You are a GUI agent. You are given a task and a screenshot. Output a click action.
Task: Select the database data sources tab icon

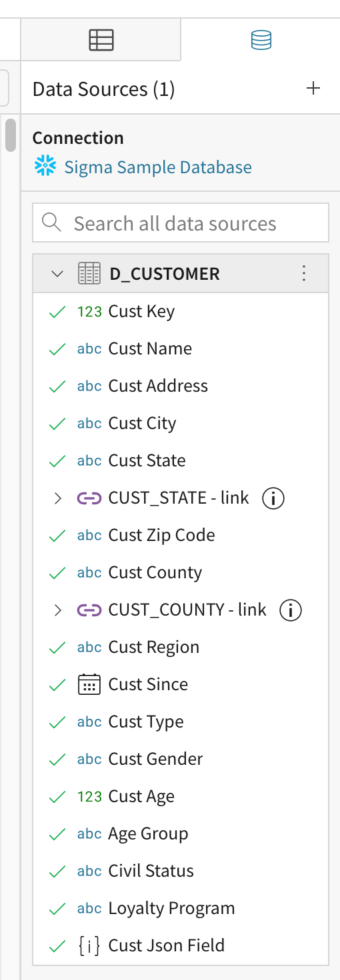[x=261, y=41]
